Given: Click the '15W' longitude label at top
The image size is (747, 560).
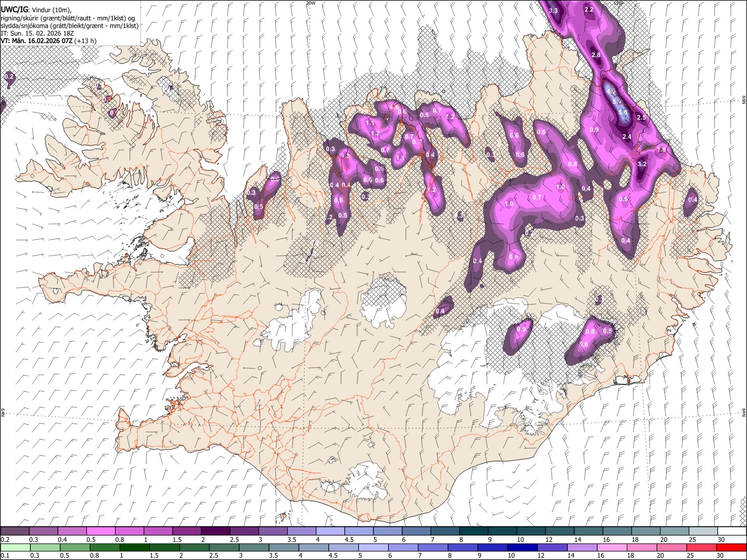Looking at the screenshot, I should click(x=619, y=3).
